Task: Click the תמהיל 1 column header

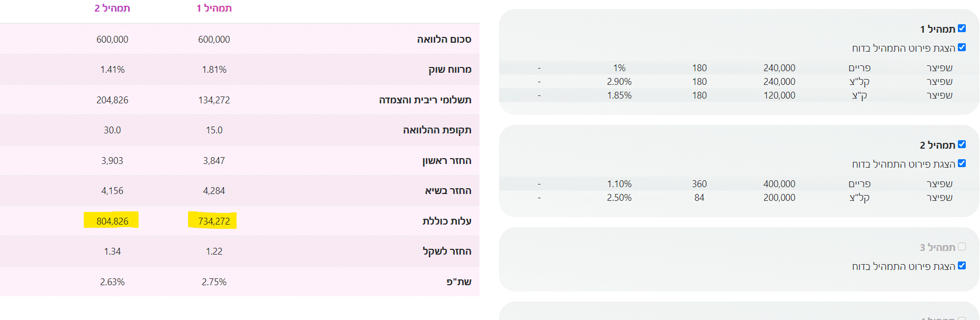Action: [x=214, y=8]
